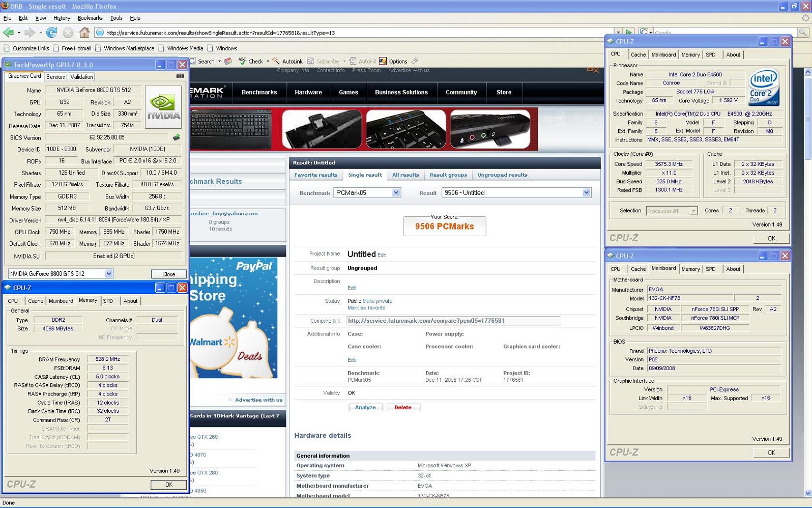
Task: Click OK in the mainboard CPU-Z window
Action: [771, 453]
